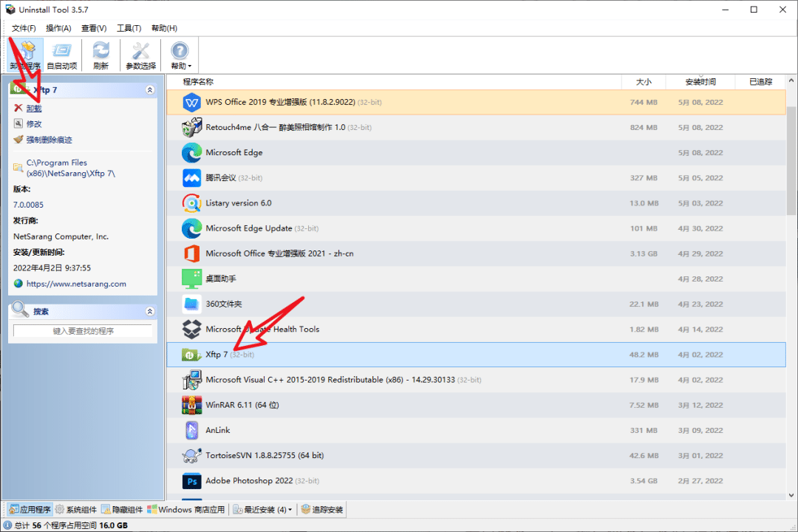Viewport: 798px width, 532px height.
Task: Click the 360文件夹 folder icon
Action: 192,304
